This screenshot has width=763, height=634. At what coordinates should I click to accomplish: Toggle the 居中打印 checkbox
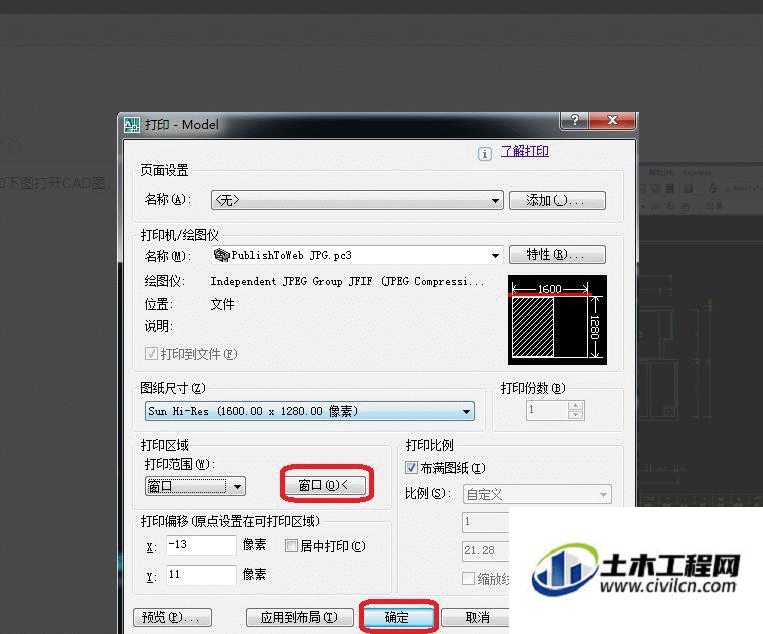coord(291,545)
